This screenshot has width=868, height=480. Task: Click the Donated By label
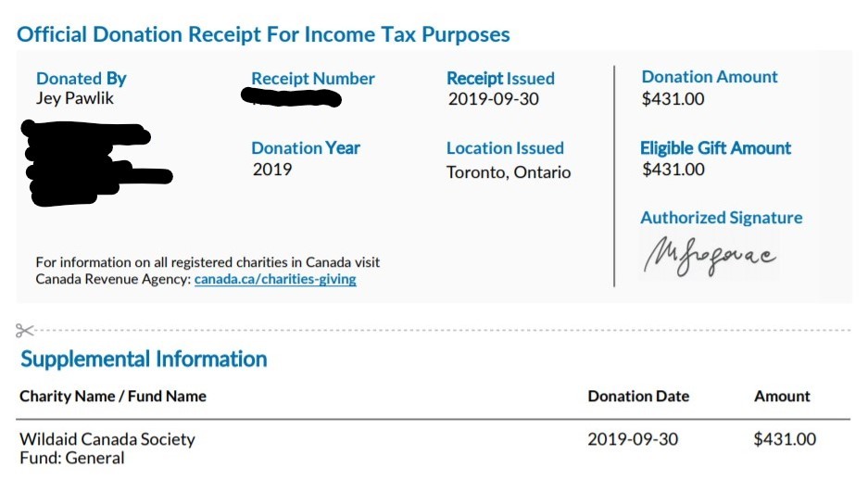tap(82, 79)
